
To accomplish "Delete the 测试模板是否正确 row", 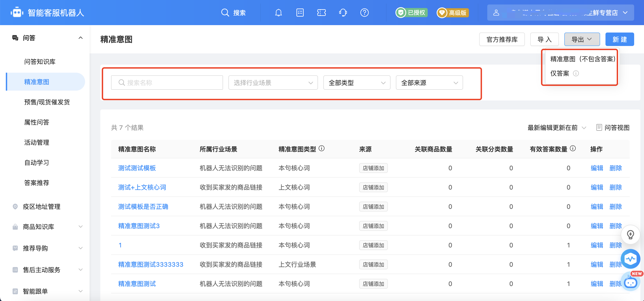I will [x=616, y=207].
